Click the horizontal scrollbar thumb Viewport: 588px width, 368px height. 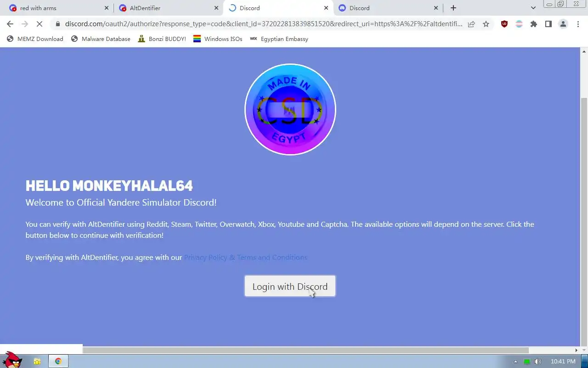click(305, 350)
